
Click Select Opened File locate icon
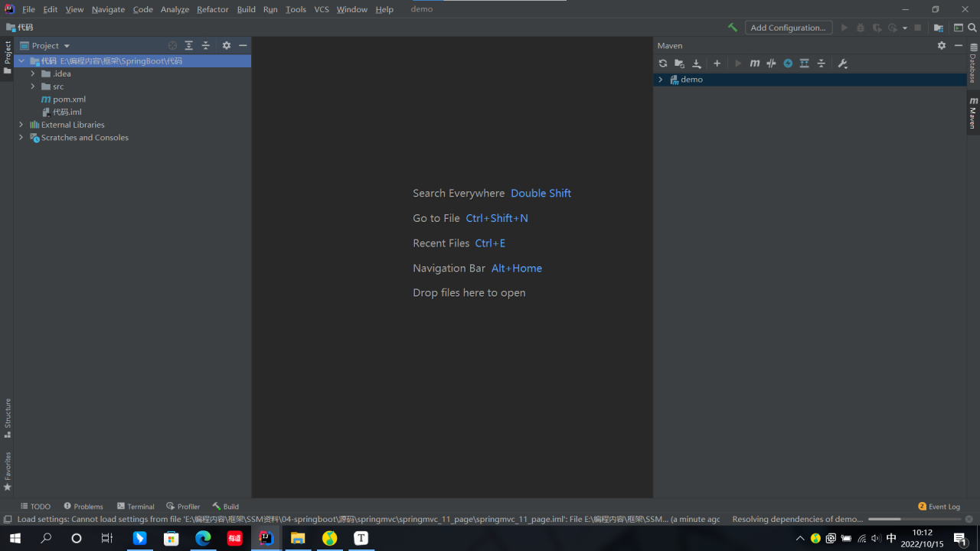[172, 45]
